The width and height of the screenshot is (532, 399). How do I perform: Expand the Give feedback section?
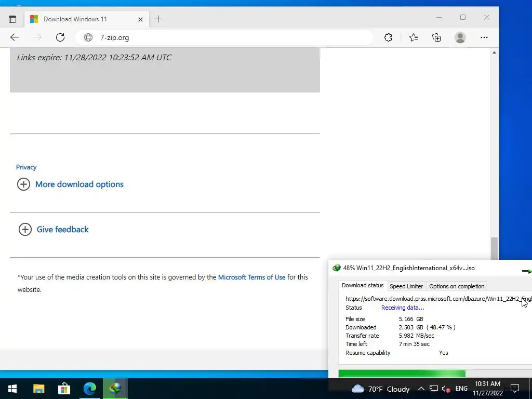click(x=54, y=229)
